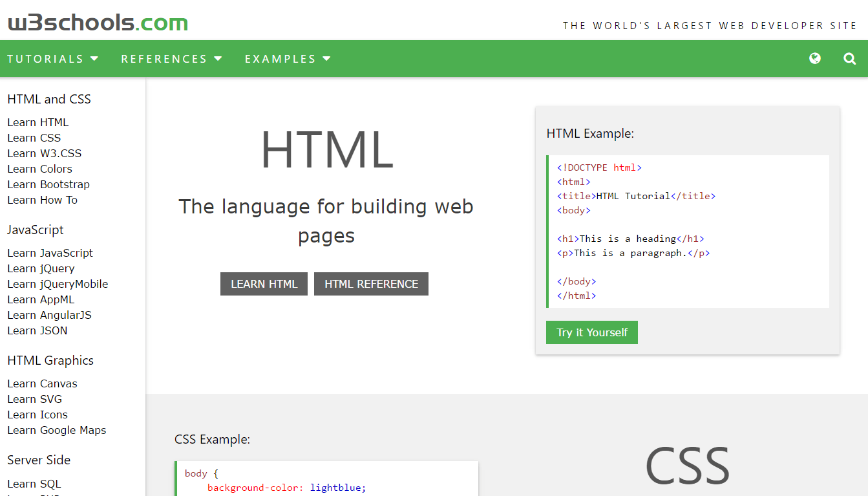Click the 'body {' CSS code line

[202, 473]
